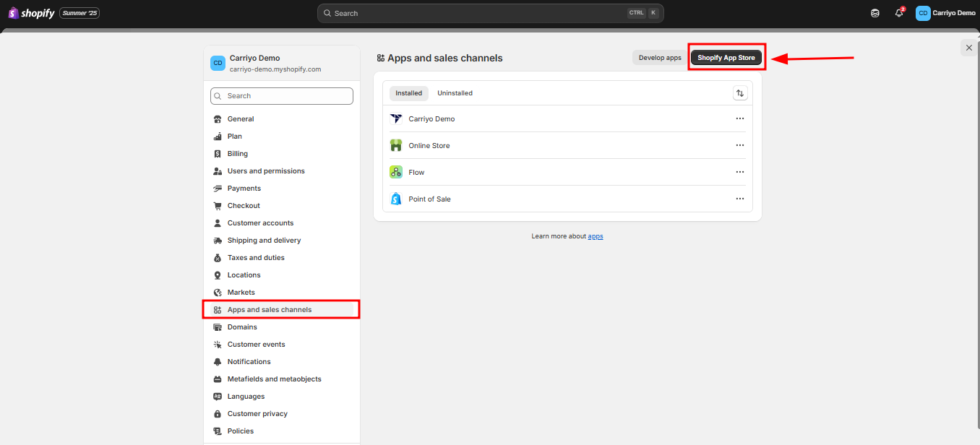Click the General store icon
The width and height of the screenshot is (980, 445).
tap(218, 119)
